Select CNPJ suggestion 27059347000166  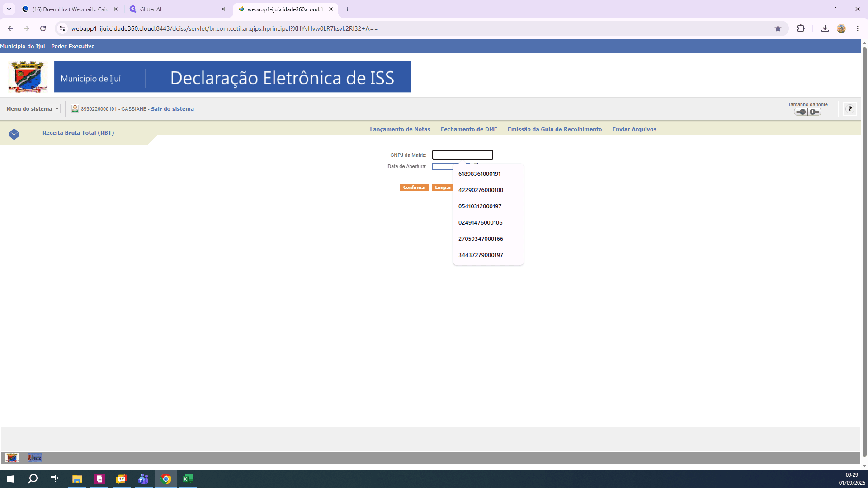point(488,239)
